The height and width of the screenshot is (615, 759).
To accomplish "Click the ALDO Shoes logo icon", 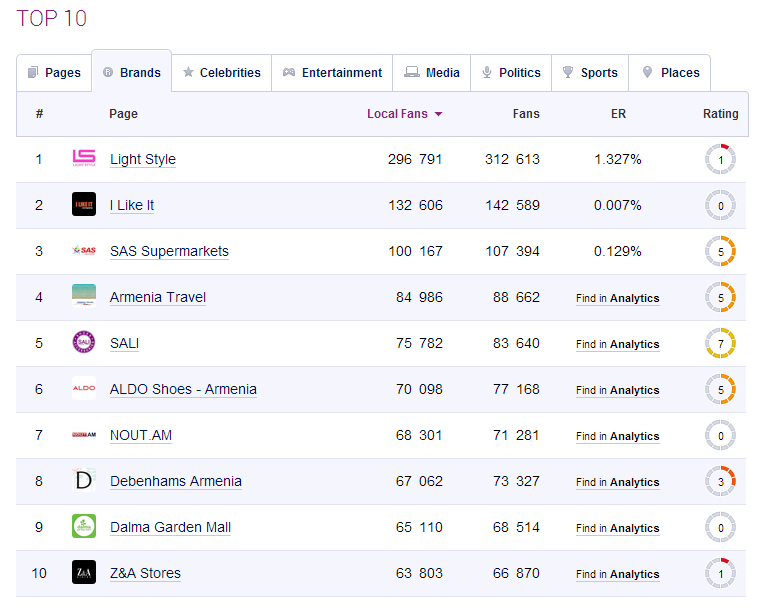I will [84, 389].
